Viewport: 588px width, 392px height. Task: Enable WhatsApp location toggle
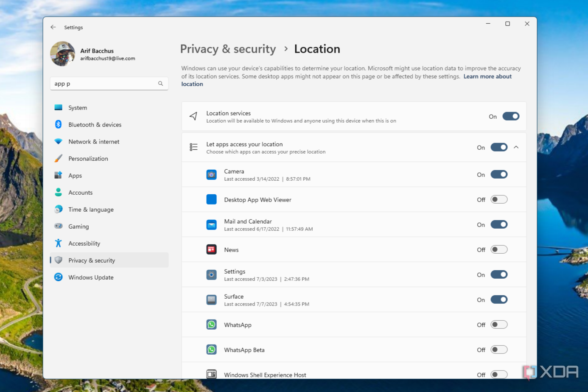tap(499, 325)
